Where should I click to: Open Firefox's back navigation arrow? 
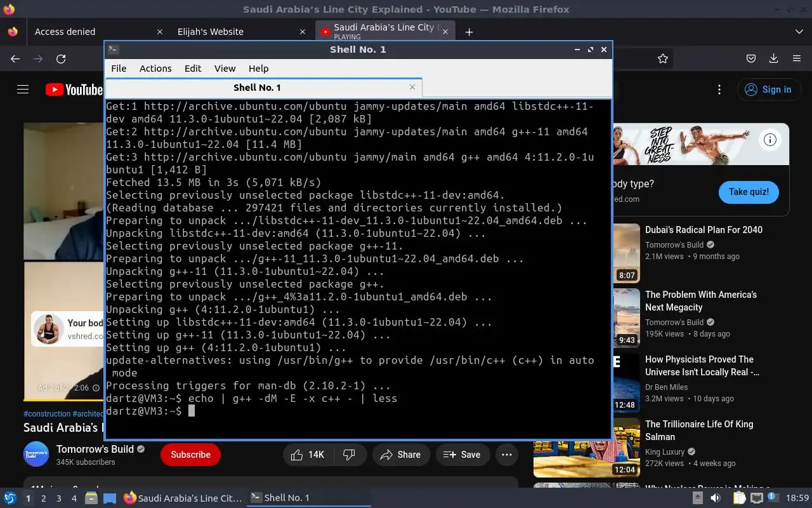(x=15, y=58)
